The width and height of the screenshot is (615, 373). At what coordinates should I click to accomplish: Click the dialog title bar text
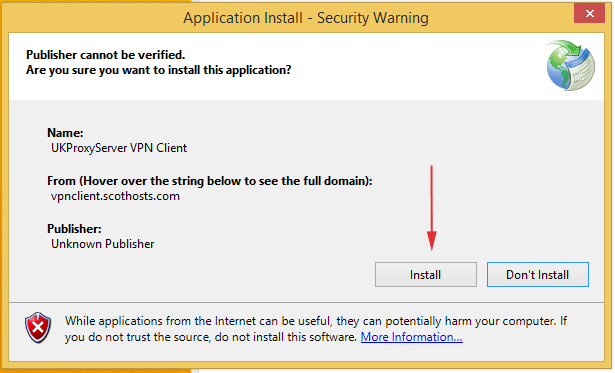click(x=306, y=18)
